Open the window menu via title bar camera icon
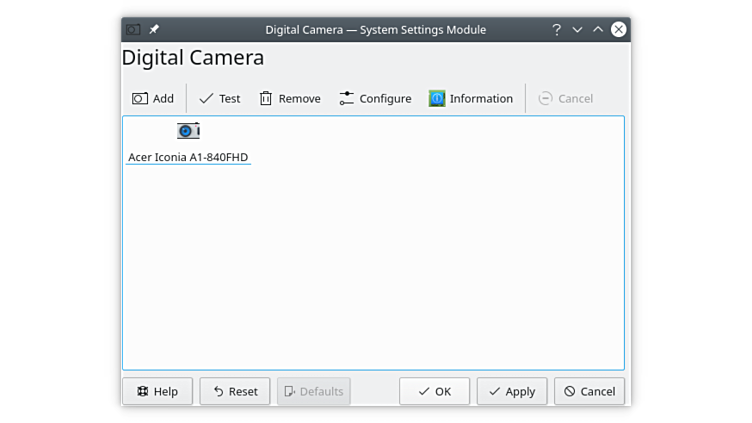 133,30
